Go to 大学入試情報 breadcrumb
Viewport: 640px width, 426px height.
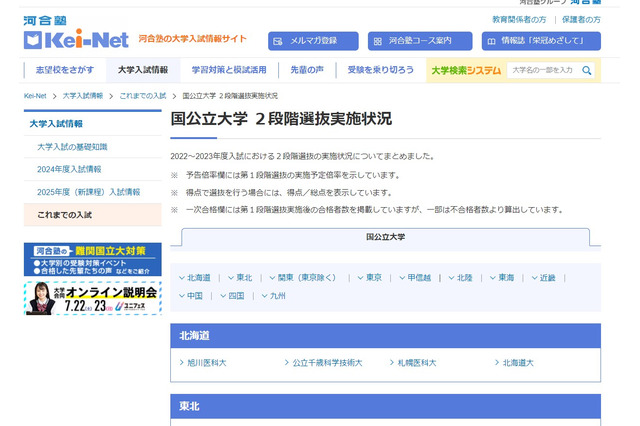82,96
